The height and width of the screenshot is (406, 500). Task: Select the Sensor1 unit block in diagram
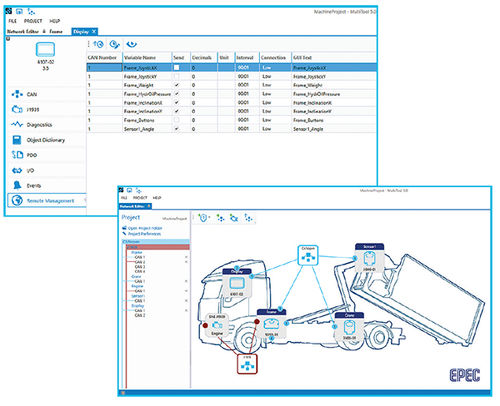(369, 258)
